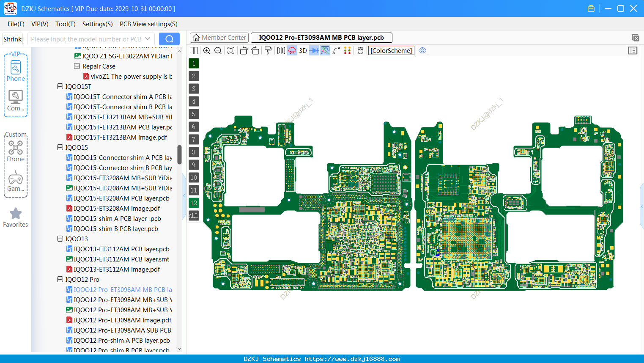This screenshot has width=644, height=363.
Task: Mirror the PCB view horizontally
Action: [x=281, y=50]
